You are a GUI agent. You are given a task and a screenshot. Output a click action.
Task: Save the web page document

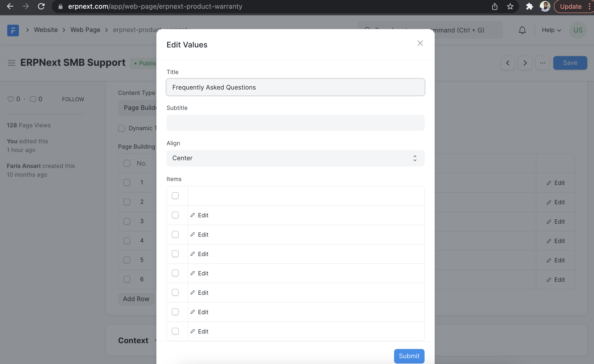570,63
